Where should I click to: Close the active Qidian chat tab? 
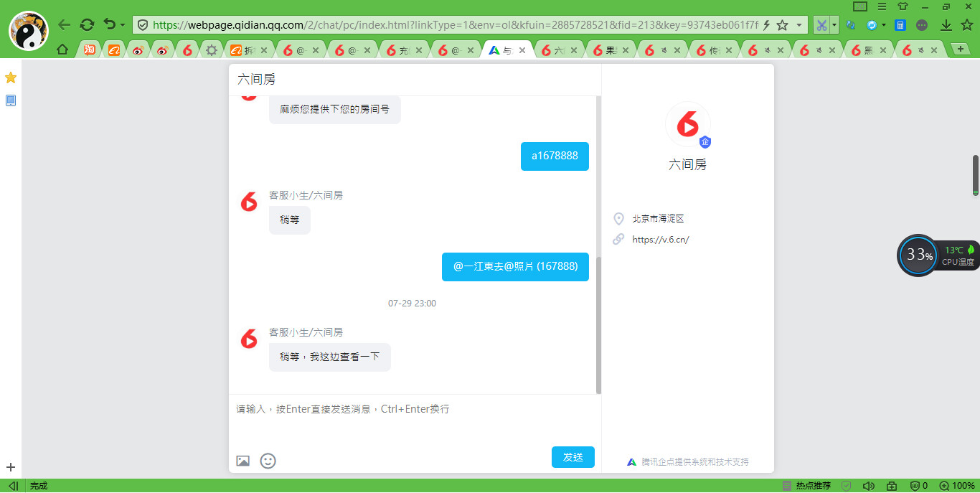point(522,50)
